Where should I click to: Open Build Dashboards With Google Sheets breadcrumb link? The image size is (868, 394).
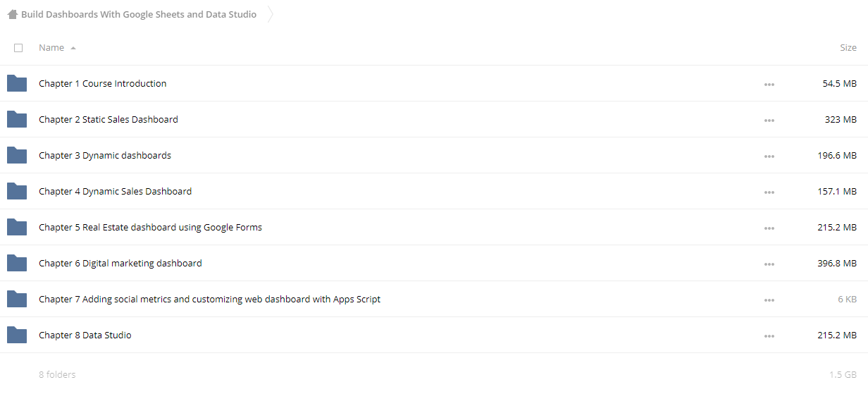click(x=139, y=14)
